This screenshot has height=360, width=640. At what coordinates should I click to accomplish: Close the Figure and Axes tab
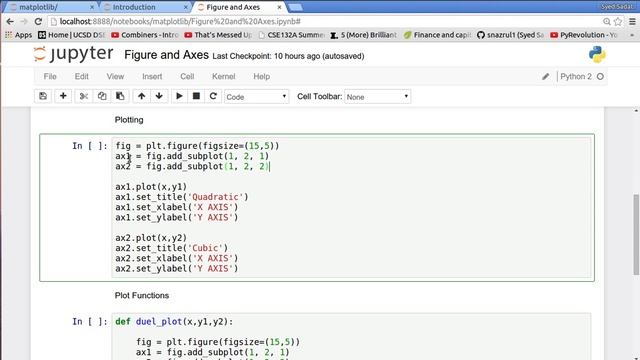[x=279, y=7]
